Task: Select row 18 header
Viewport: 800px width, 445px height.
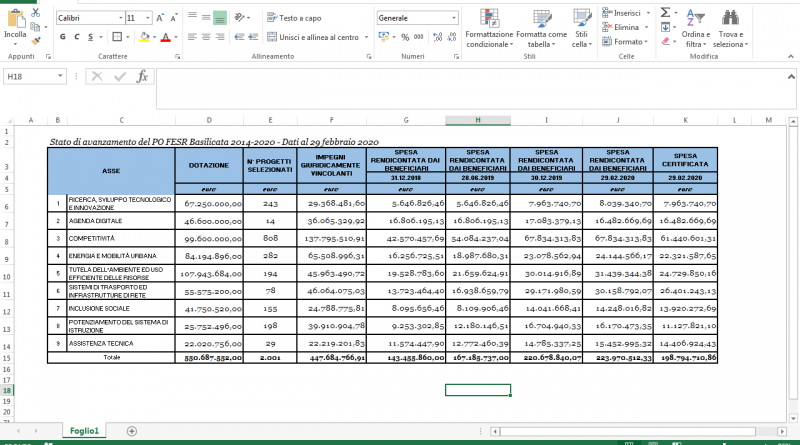Action: click(x=7, y=390)
